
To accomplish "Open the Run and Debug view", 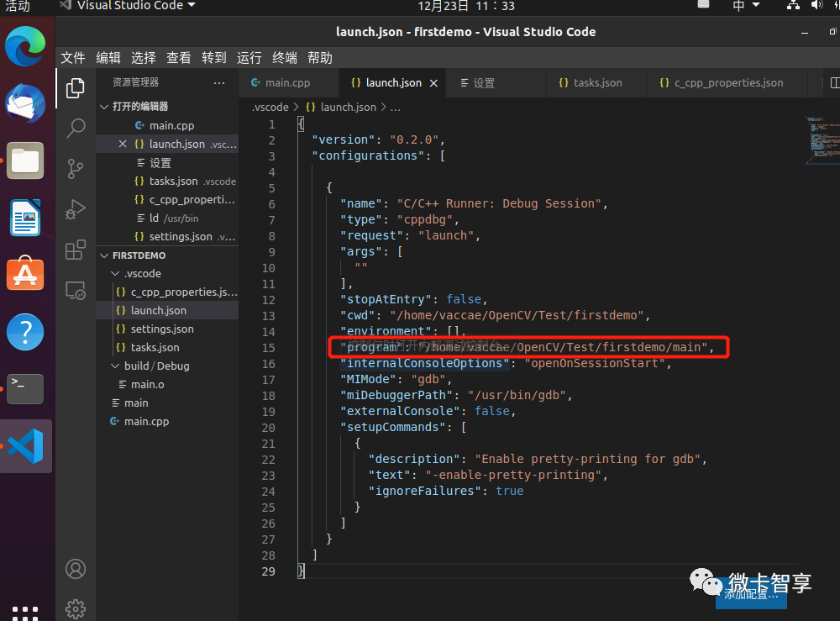I will (x=75, y=209).
